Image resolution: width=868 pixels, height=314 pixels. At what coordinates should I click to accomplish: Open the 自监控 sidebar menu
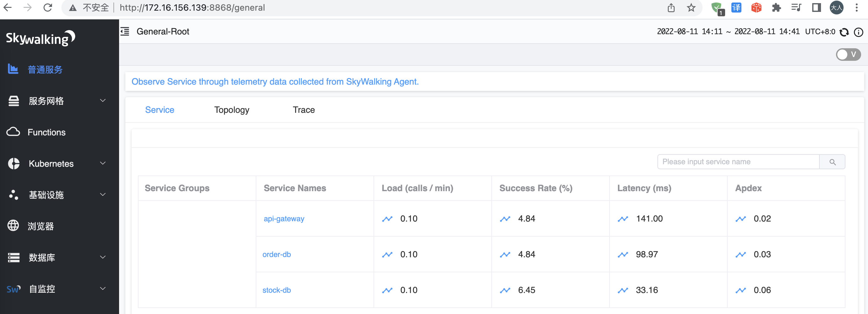(x=59, y=289)
